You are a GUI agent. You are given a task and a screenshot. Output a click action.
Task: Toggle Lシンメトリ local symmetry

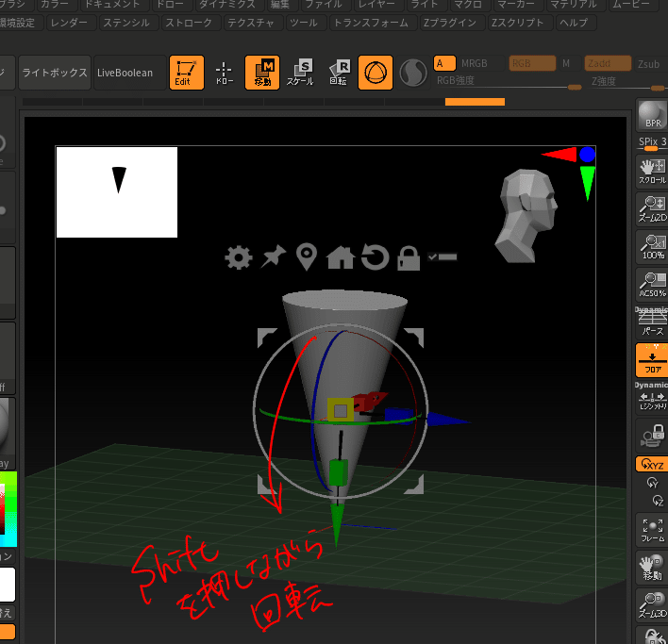point(652,398)
